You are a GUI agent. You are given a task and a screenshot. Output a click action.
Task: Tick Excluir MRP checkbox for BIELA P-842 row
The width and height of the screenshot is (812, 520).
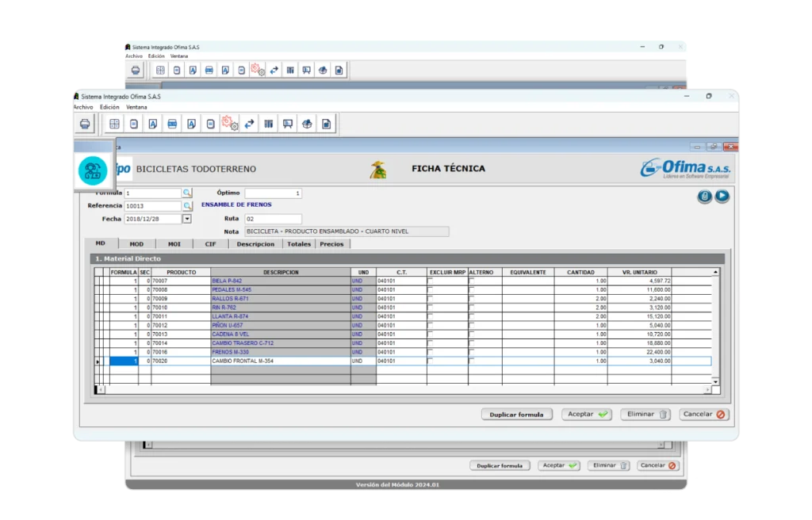tap(430, 281)
